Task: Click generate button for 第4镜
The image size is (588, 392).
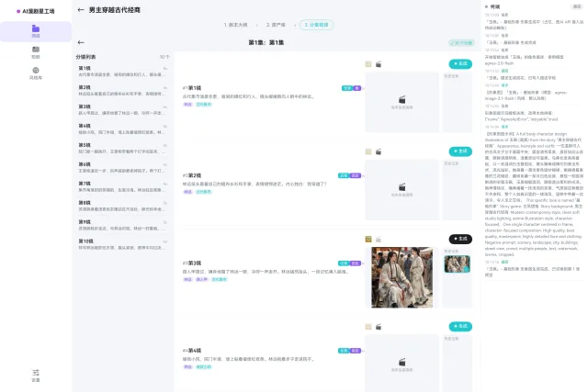Action: click(460, 326)
